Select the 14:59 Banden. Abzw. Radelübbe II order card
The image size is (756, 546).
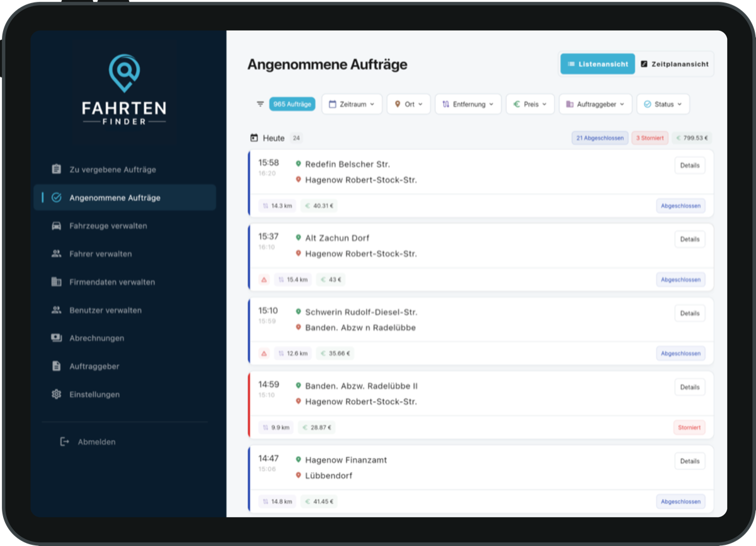point(481,405)
